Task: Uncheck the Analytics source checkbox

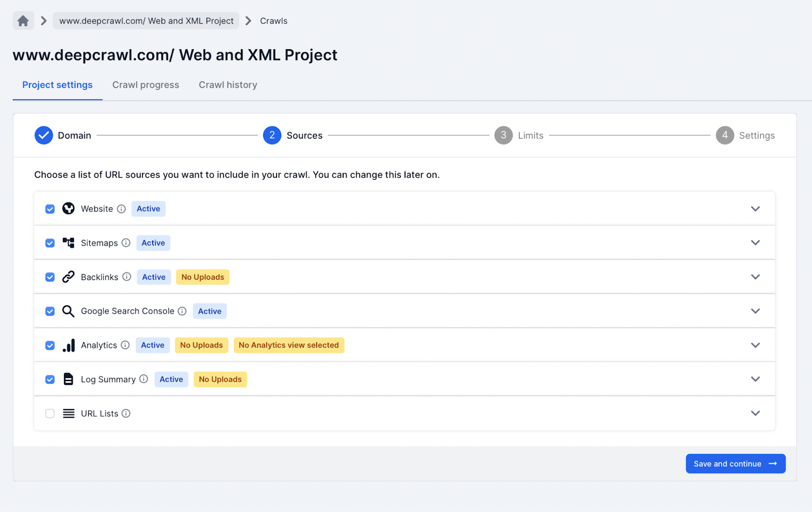Action: click(50, 346)
